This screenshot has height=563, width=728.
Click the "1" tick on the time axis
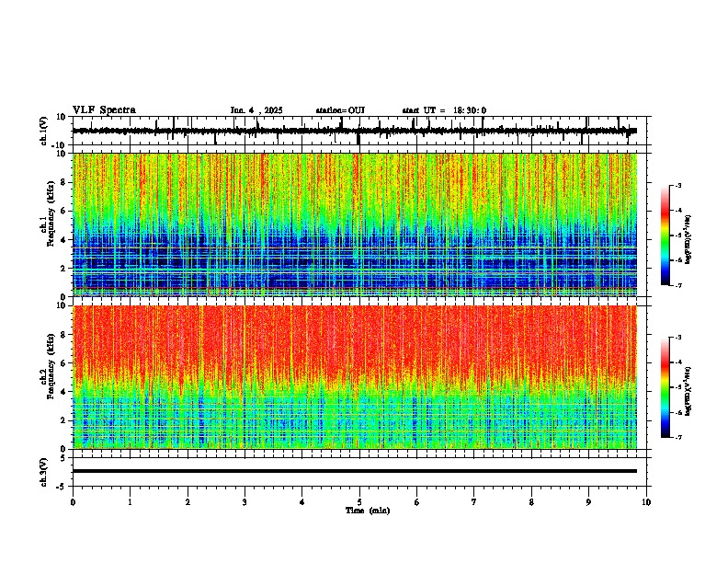tap(130, 502)
